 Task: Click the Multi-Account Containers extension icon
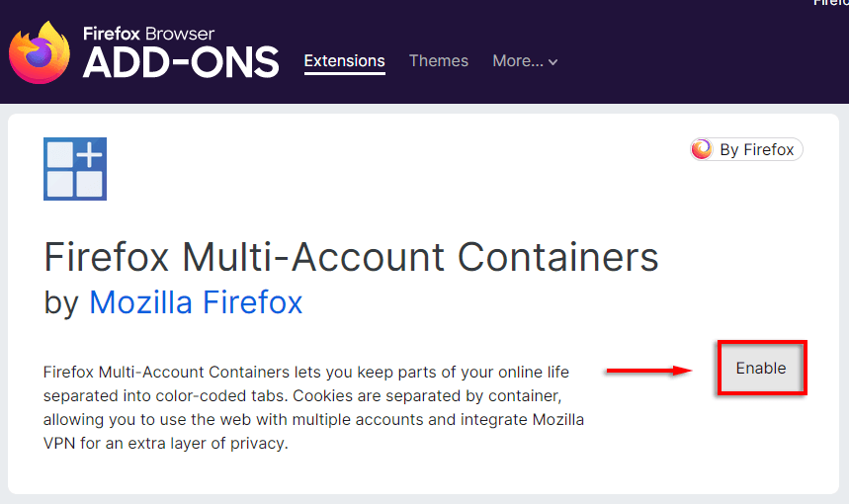coord(75,169)
